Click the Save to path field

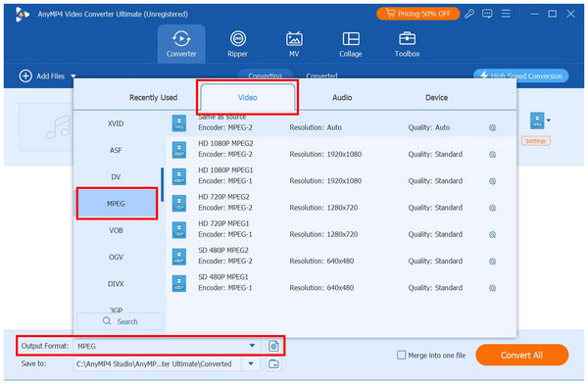[x=158, y=363]
